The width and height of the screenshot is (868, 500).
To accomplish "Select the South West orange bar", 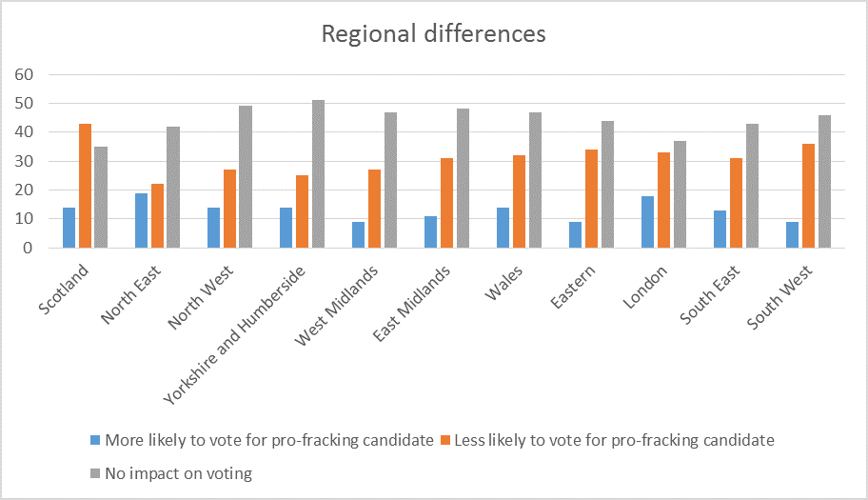I will coord(807,196).
